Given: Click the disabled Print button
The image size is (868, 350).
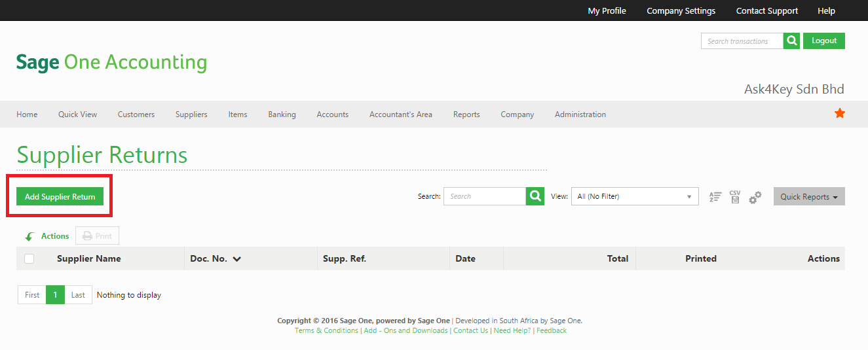Looking at the screenshot, I should (x=97, y=236).
